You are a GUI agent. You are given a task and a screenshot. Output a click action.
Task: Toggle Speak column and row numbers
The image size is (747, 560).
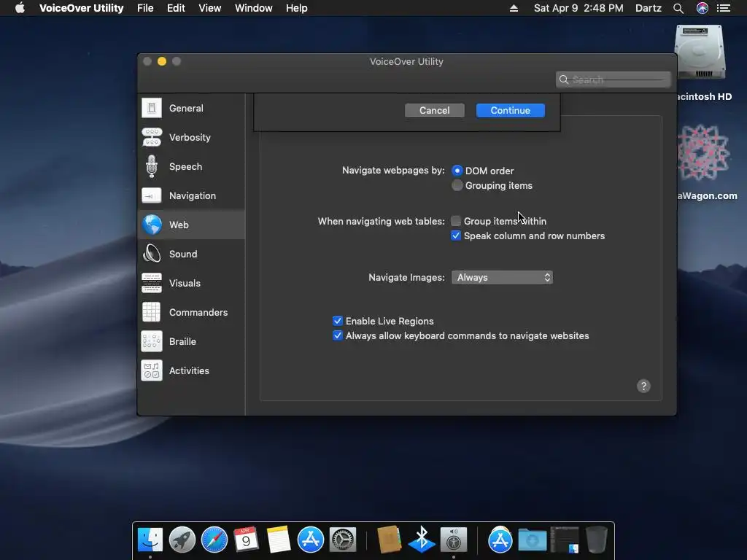pos(456,236)
